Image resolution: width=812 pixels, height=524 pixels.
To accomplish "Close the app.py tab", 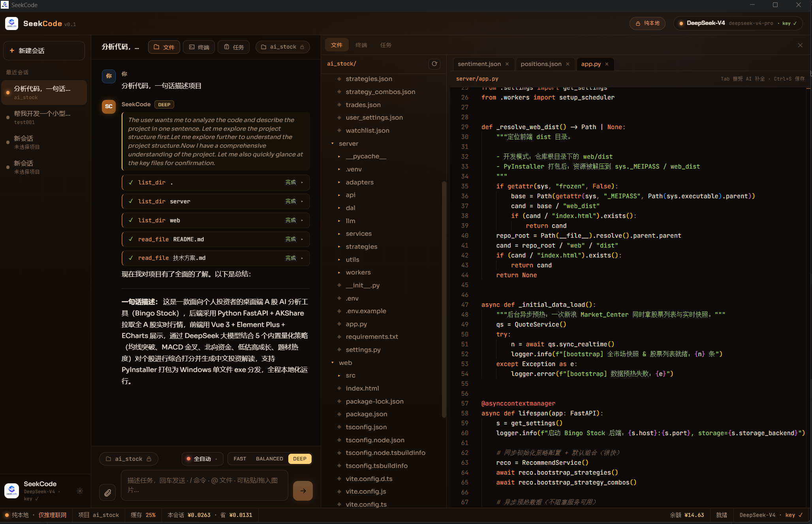I will pyautogui.click(x=607, y=64).
